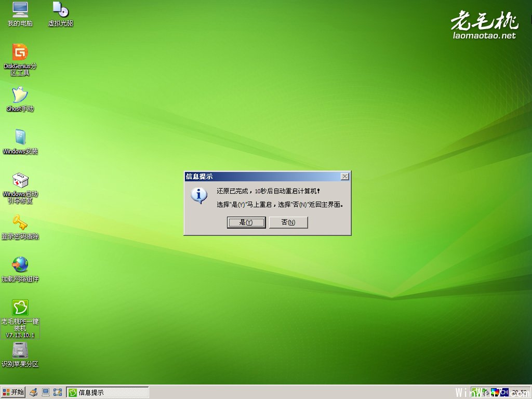Open the 开始 Start menu

point(13,392)
